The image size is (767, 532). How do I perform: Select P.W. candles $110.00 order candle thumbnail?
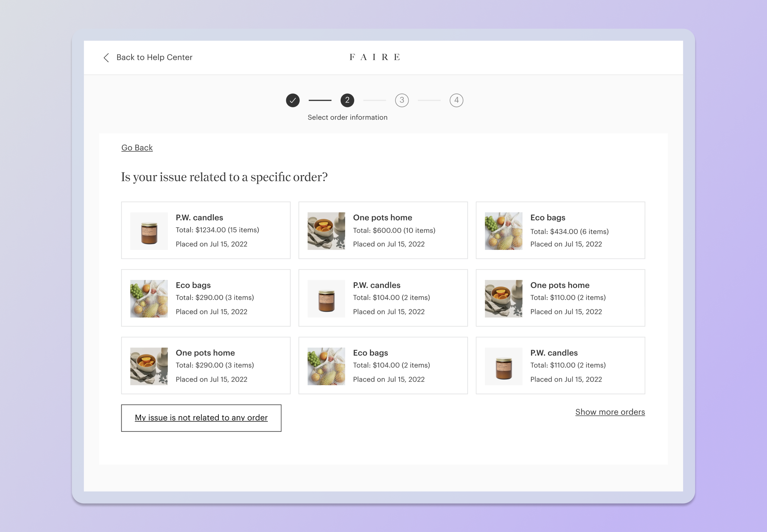[x=503, y=366]
